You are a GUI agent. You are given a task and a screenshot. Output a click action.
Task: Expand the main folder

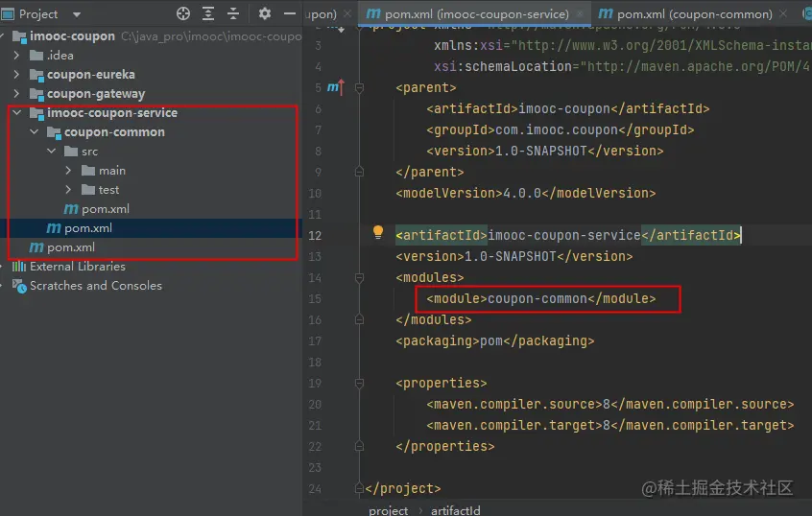[68, 171]
